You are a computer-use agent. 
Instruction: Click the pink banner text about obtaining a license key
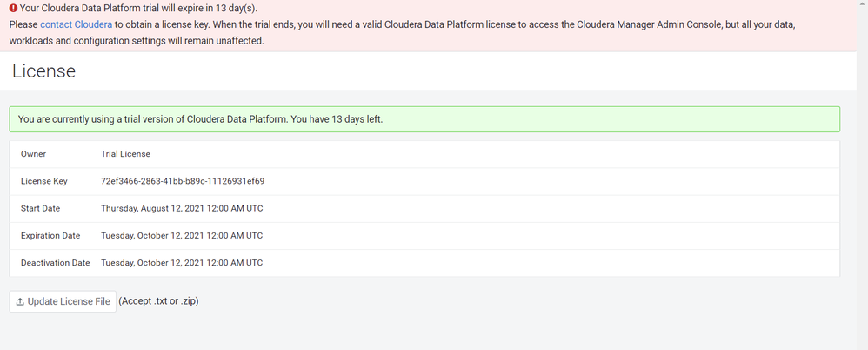click(403, 33)
